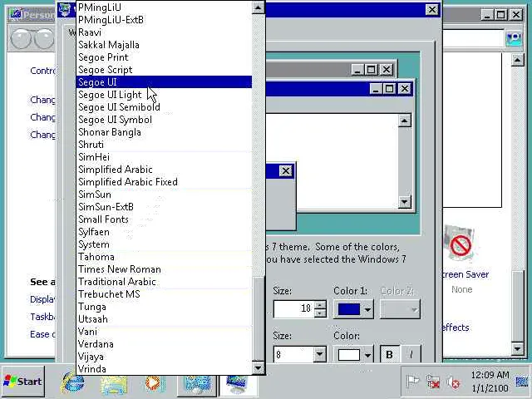Choose Simplified Arabic font

(x=165, y=170)
